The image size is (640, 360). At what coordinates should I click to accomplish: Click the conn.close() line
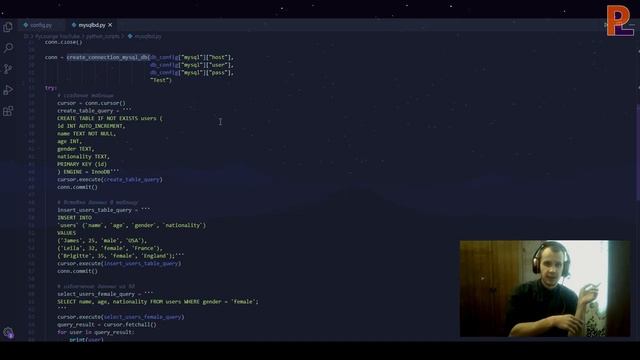(63, 42)
